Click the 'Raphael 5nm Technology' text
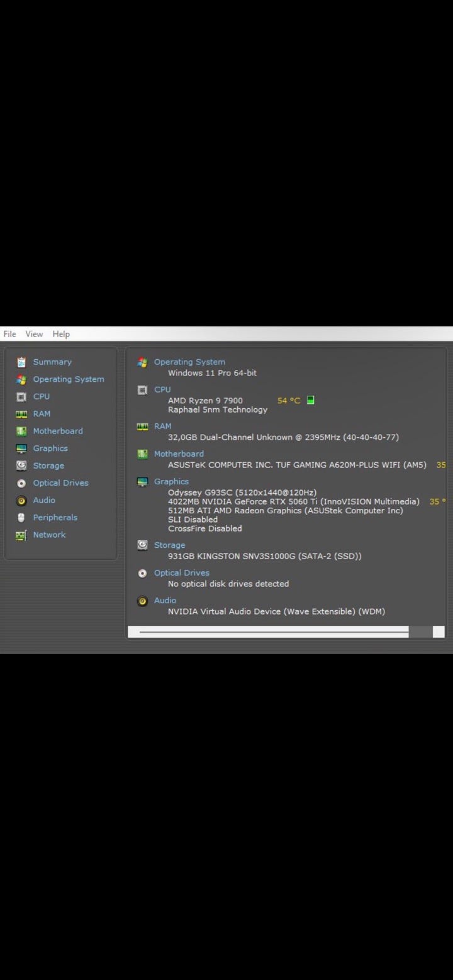453x980 pixels. tap(218, 409)
